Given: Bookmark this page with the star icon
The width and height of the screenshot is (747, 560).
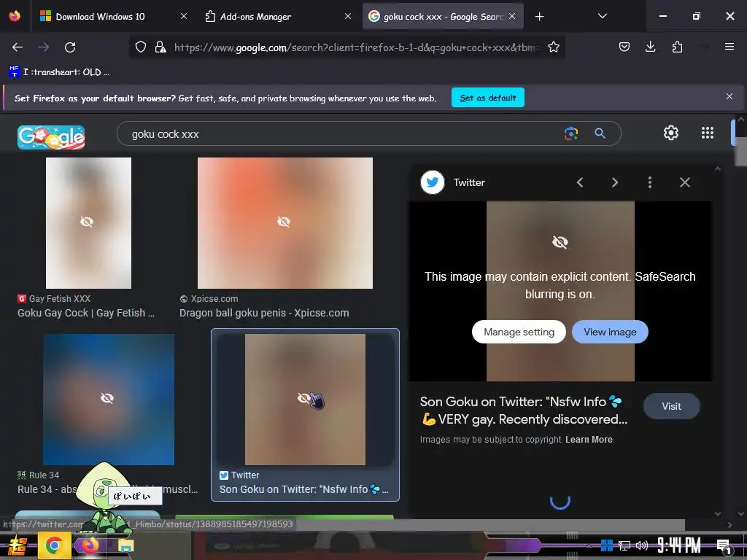Looking at the screenshot, I should pos(553,47).
